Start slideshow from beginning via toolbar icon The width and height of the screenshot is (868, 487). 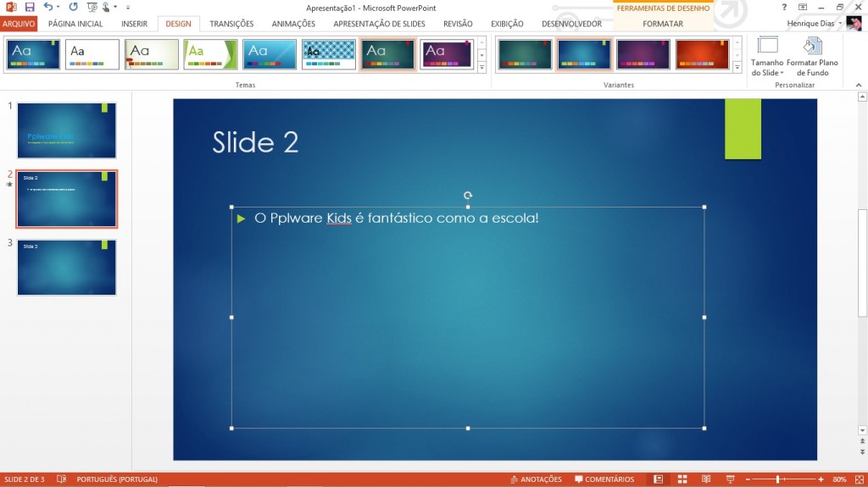92,7
